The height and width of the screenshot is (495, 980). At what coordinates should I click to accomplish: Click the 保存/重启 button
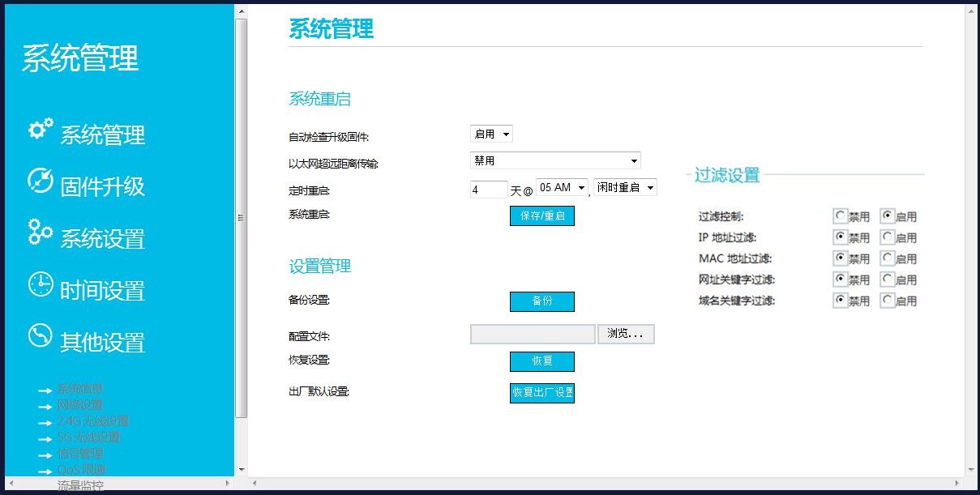tap(542, 216)
